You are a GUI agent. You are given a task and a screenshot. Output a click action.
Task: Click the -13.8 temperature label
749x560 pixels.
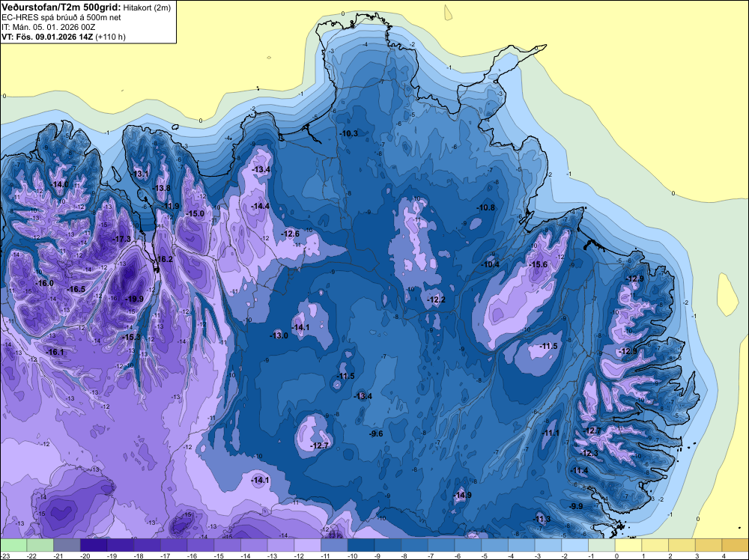click(162, 188)
